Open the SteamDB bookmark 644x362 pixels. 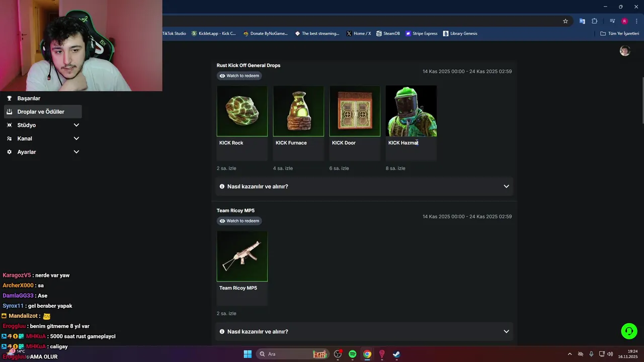[388, 34]
